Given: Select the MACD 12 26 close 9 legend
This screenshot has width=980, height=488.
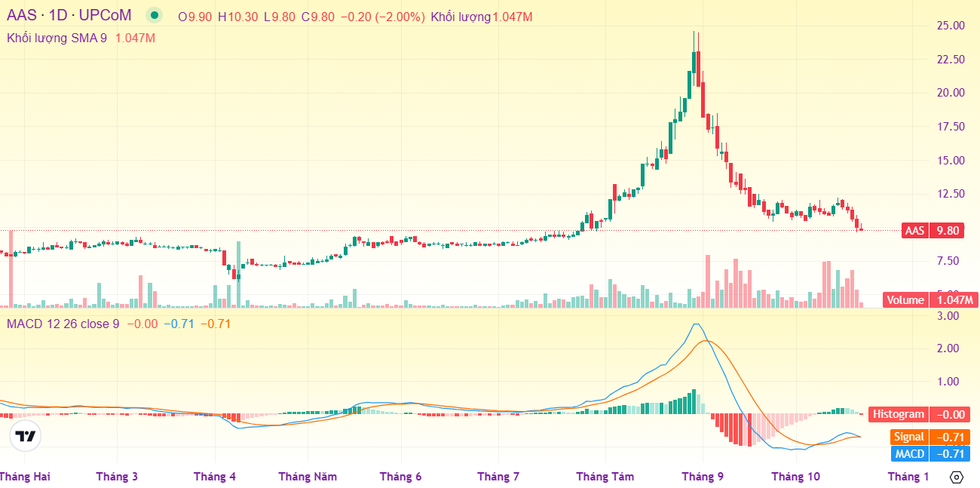Looking at the screenshot, I should 63,324.
